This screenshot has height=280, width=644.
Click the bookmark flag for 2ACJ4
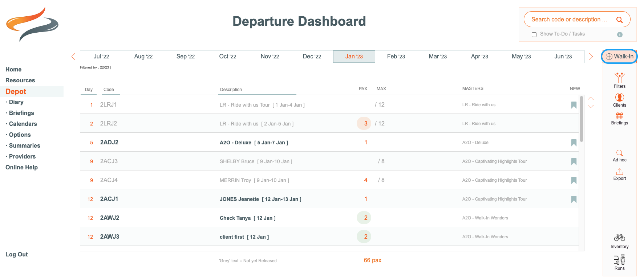[574, 180]
